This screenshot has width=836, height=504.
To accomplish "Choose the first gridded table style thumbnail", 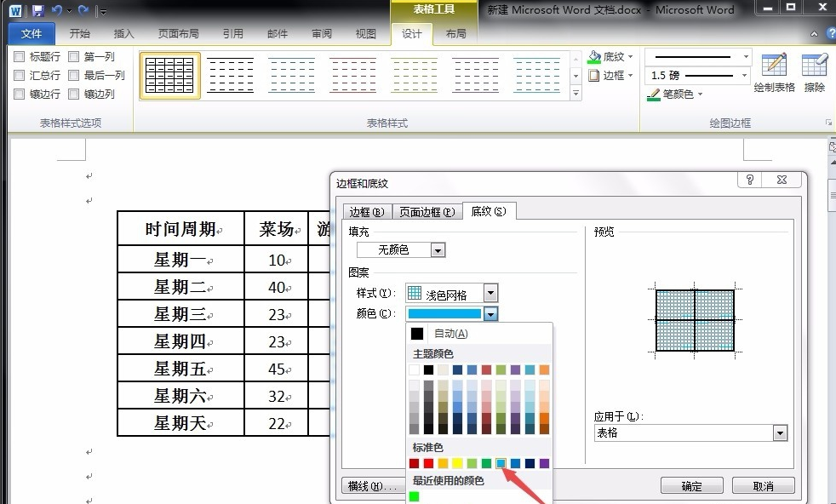I will click(x=170, y=76).
